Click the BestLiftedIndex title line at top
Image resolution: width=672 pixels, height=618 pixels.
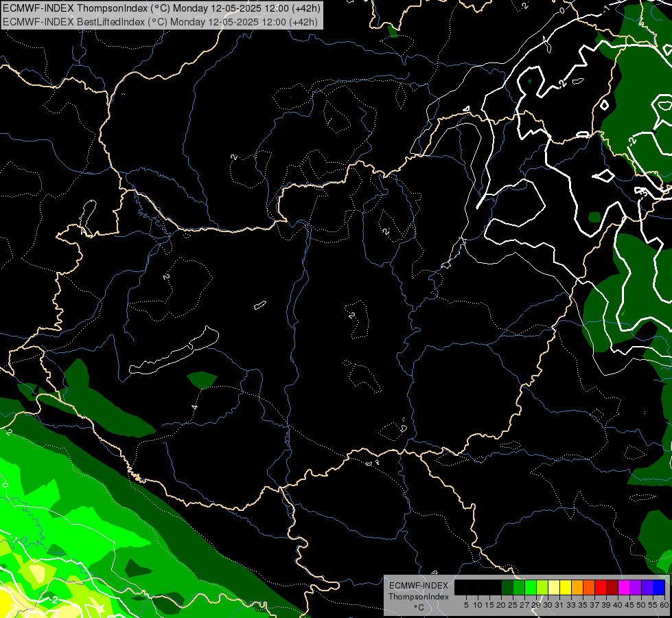click(161, 22)
